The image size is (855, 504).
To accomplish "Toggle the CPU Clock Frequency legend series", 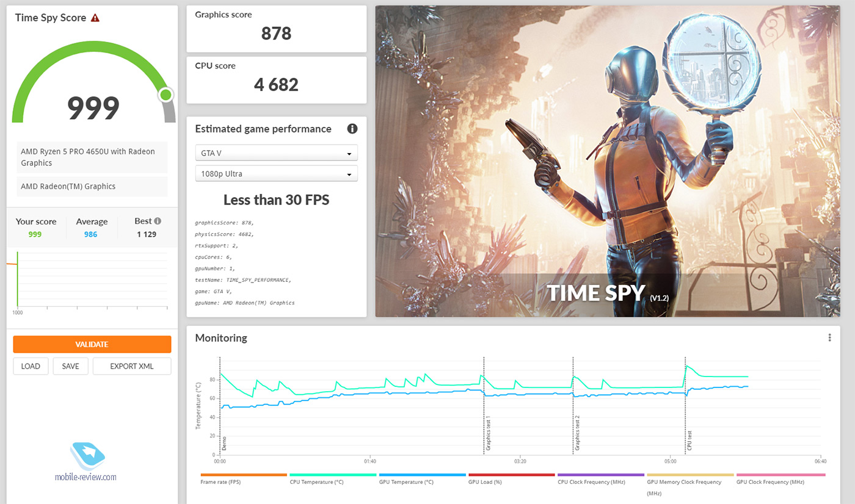I will point(600,479).
